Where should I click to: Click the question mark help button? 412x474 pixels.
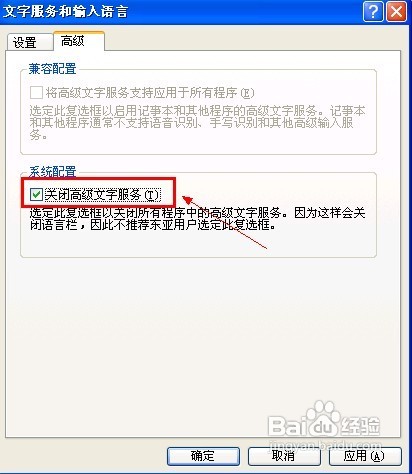click(x=373, y=12)
